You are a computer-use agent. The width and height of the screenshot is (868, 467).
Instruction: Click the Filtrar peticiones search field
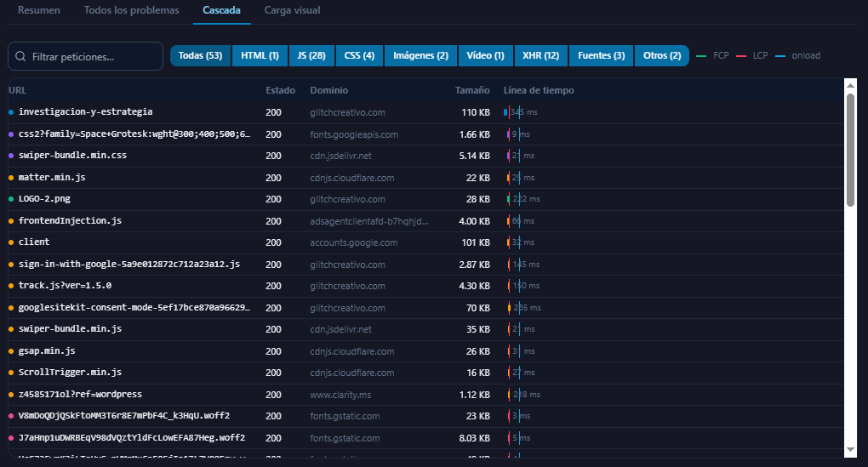tap(86, 56)
